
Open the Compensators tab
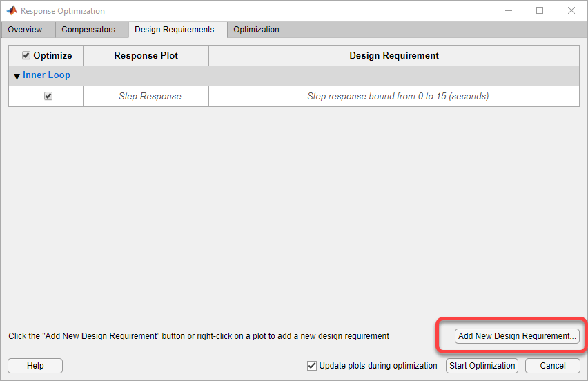pyautogui.click(x=92, y=30)
